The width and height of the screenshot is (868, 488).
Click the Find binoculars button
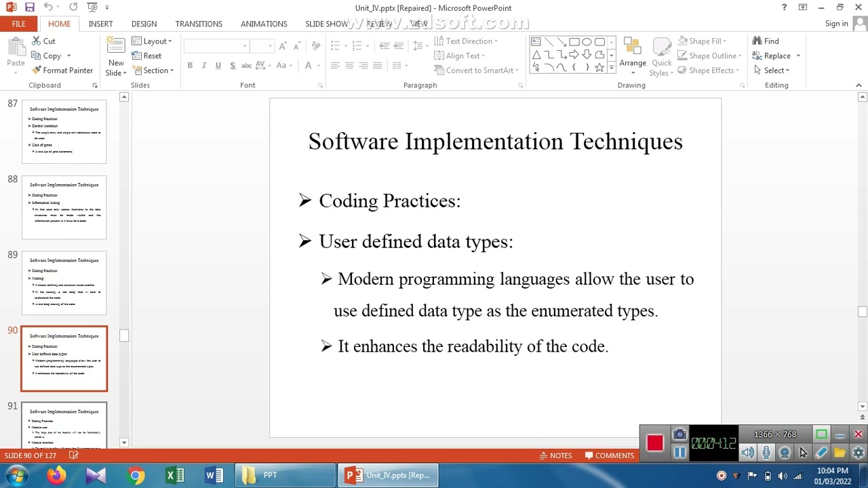click(766, 41)
